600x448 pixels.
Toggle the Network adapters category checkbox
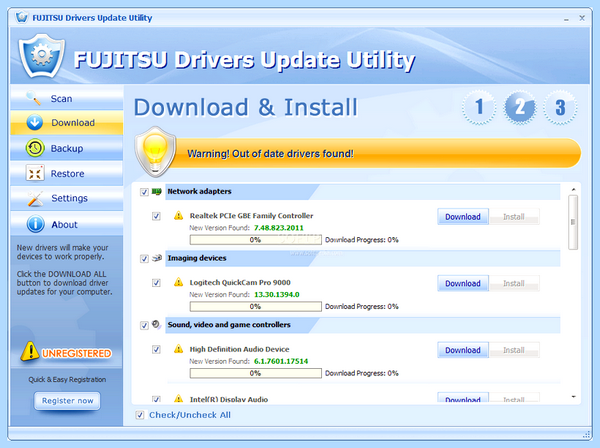click(144, 192)
